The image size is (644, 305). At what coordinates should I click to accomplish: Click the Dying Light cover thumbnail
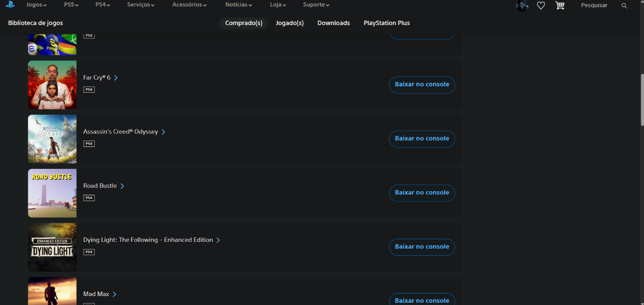[x=52, y=248]
